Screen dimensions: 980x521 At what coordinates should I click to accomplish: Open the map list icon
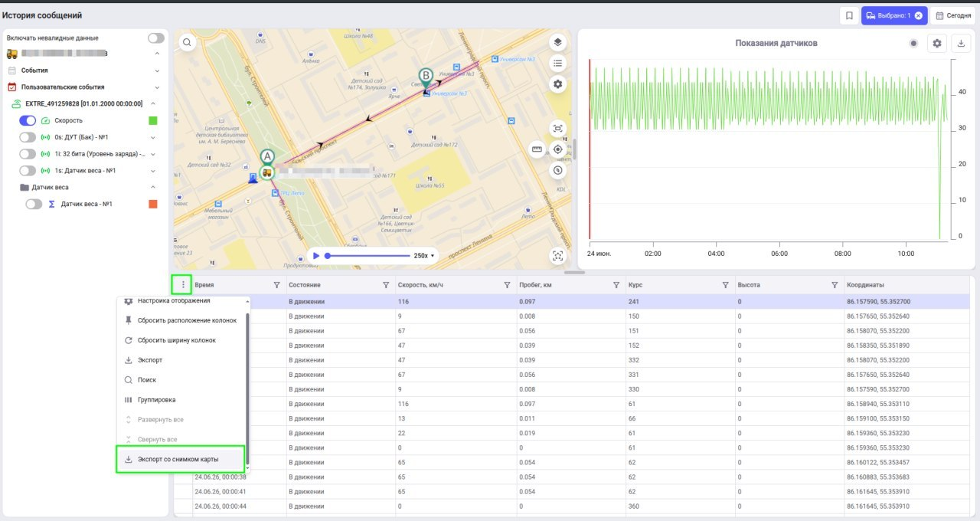point(558,64)
